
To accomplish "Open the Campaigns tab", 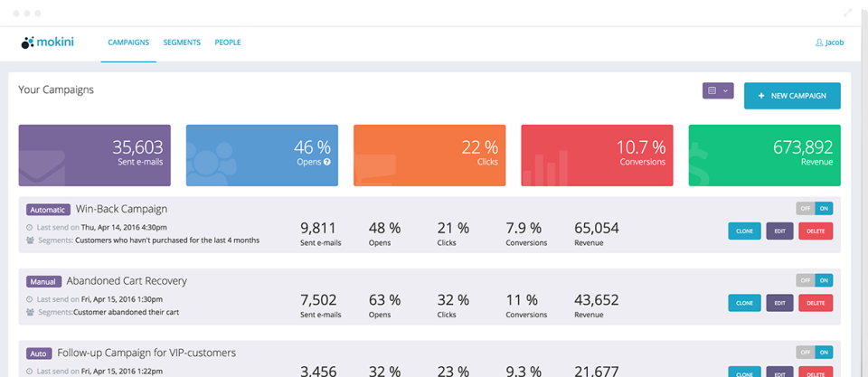I will point(128,42).
